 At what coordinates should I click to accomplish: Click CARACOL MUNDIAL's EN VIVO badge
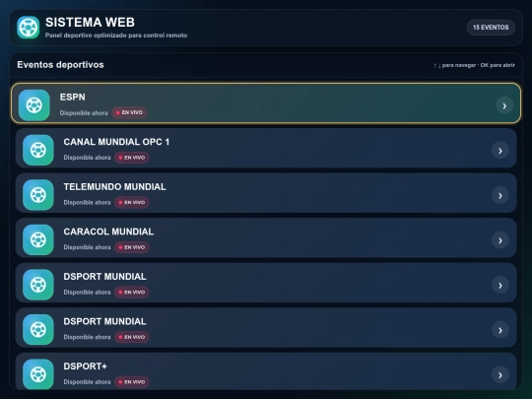[132, 247]
